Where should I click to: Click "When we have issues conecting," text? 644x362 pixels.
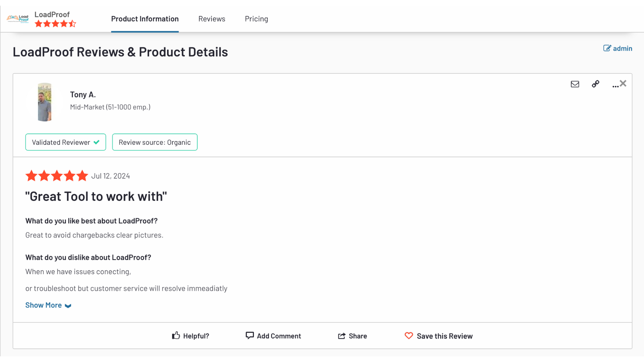[x=78, y=271]
